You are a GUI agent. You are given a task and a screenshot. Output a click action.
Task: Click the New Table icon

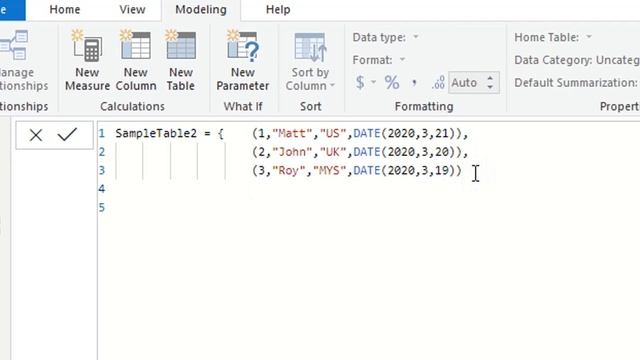[x=181, y=46]
